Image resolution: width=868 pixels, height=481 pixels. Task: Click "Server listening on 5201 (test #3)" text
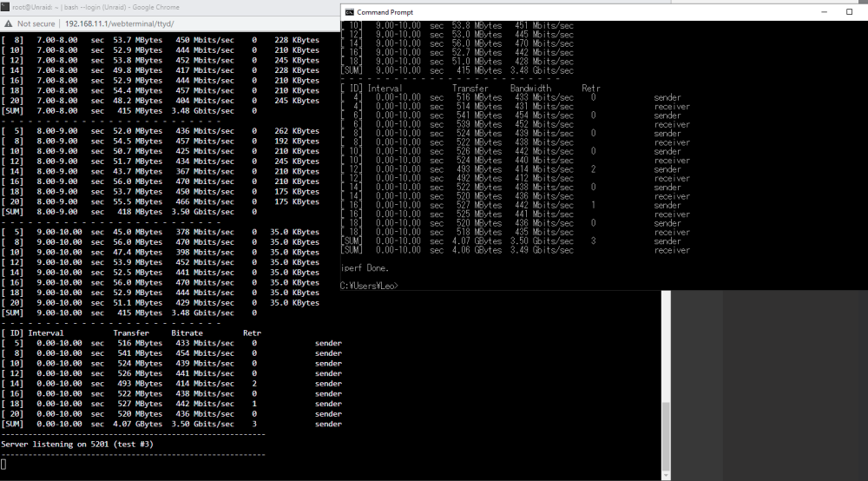[x=77, y=444]
